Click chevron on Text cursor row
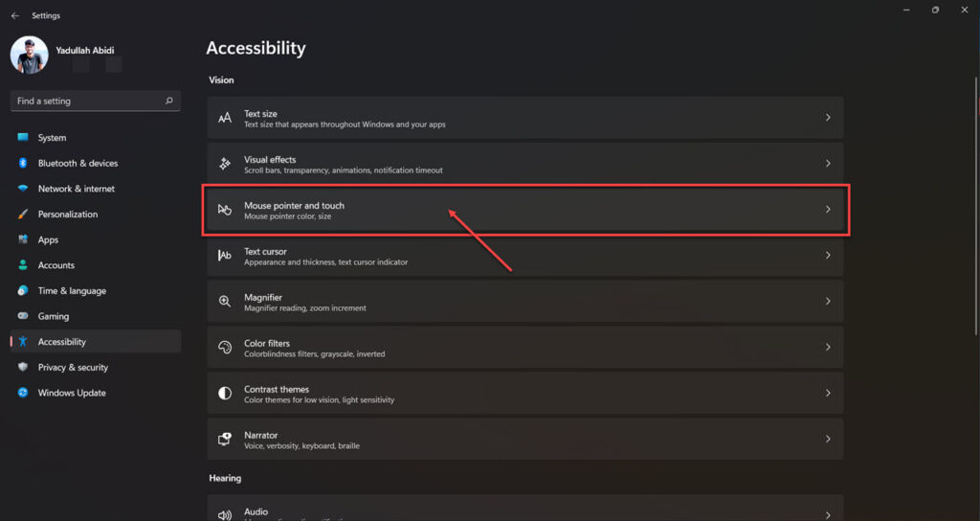The height and width of the screenshot is (521, 980). (828, 255)
